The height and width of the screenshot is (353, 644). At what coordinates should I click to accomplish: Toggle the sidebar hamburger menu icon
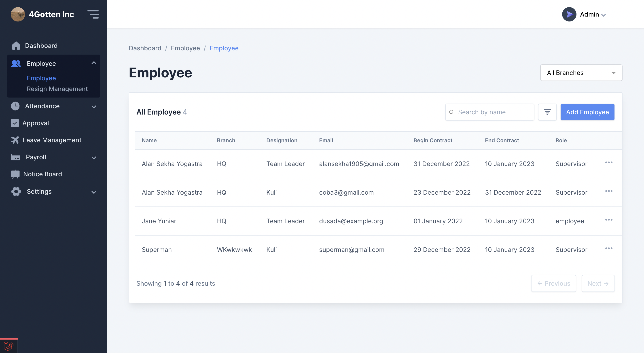(93, 14)
